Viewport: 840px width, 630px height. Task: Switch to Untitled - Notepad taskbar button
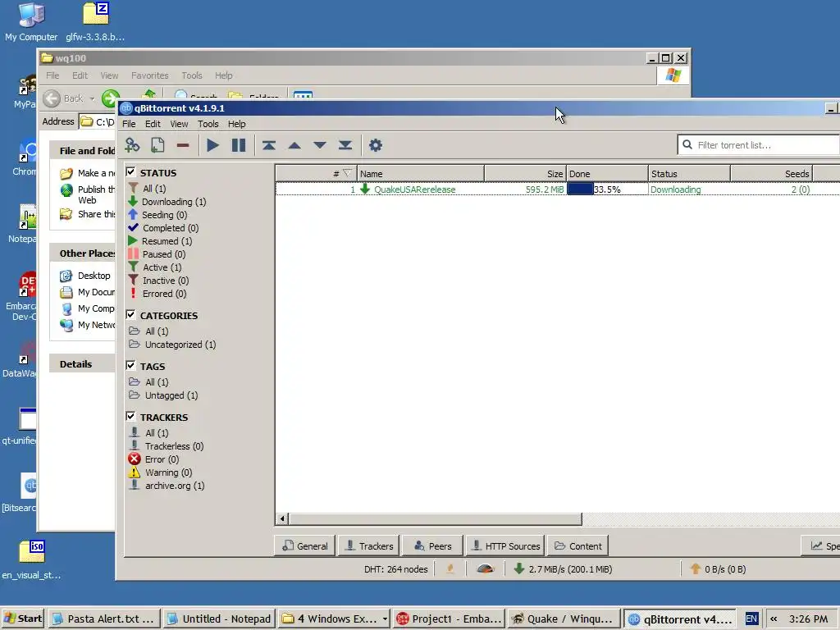[x=219, y=619]
